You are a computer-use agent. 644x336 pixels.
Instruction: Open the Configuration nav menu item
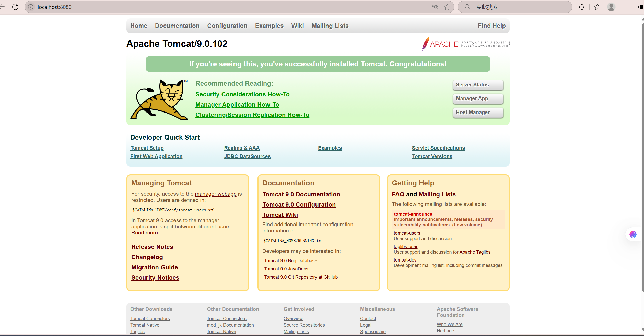(227, 26)
